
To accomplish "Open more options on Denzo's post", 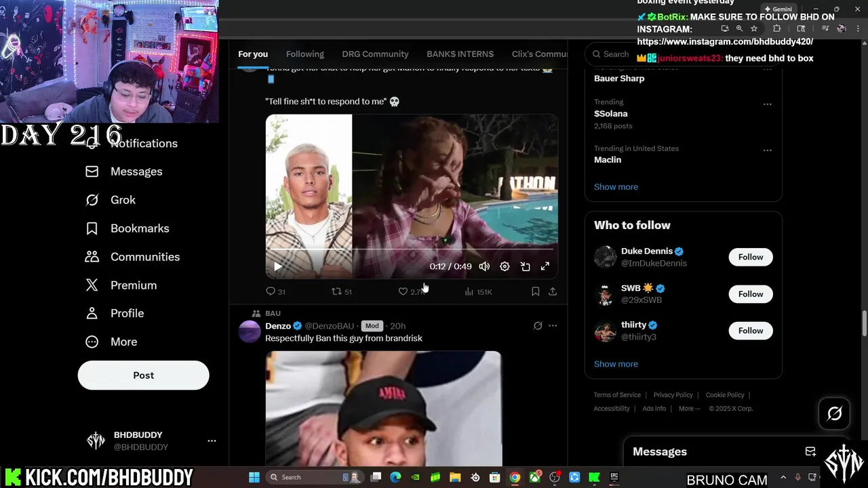I will click(x=553, y=326).
